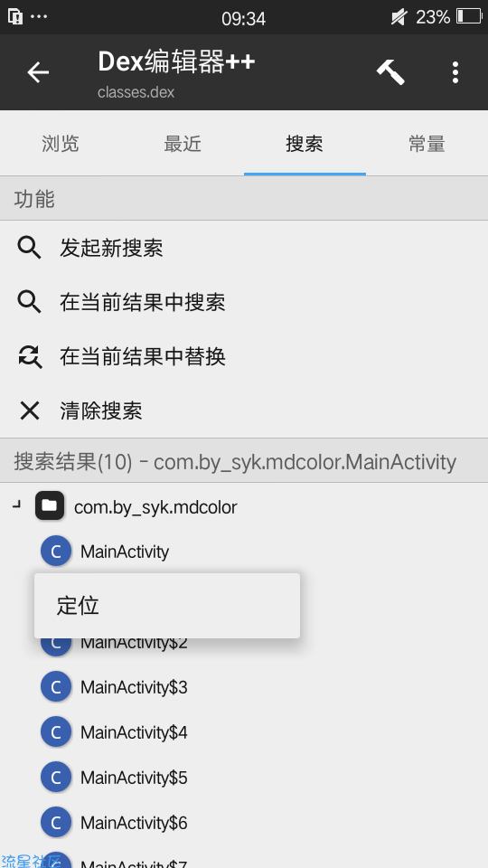Switch to the 最近 tab
Image resolution: width=488 pixels, height=868 pixels.
(x=183, y=144)
